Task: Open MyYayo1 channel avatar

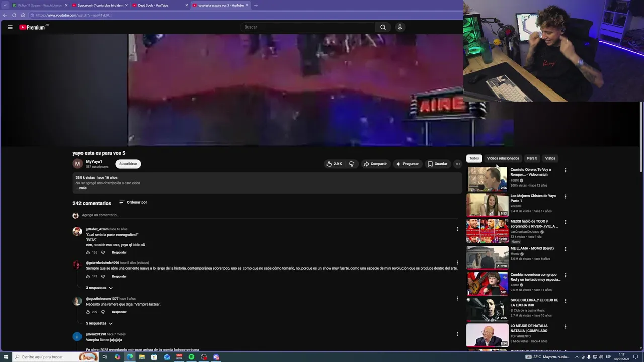Action: [x=77, y=164]
